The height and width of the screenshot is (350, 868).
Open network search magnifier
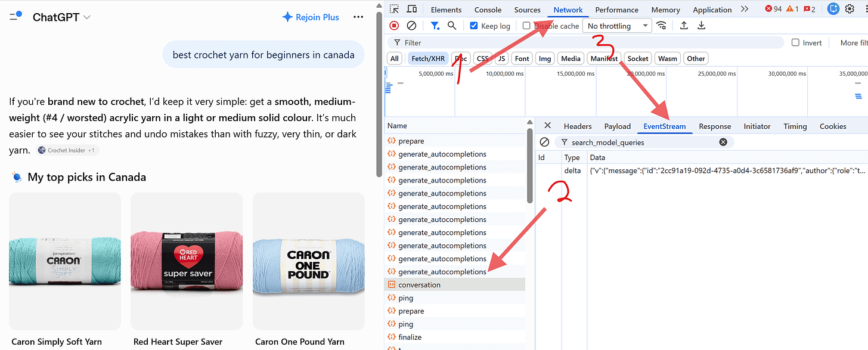pos(452,26)
